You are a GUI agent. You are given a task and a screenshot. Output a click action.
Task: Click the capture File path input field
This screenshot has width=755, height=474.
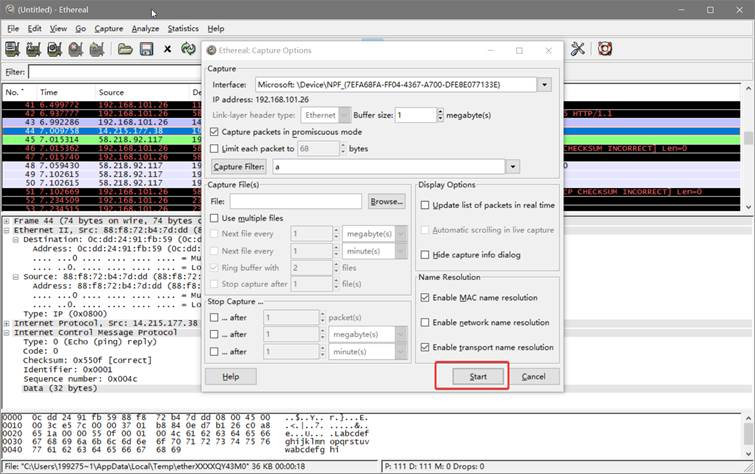pos(296,201)
